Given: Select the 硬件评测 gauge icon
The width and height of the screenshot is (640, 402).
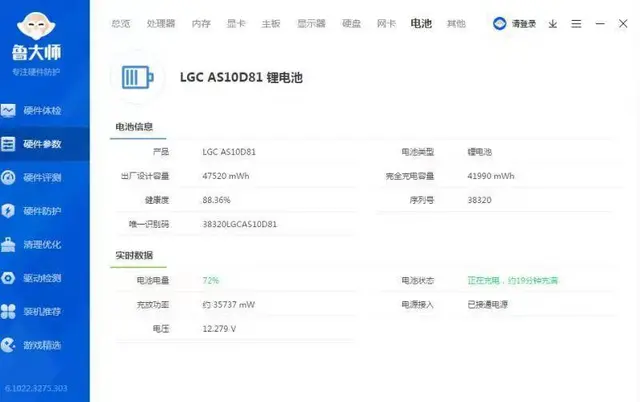Looking at the screenshot, I should pyautogui.click(x=8, y=178).
